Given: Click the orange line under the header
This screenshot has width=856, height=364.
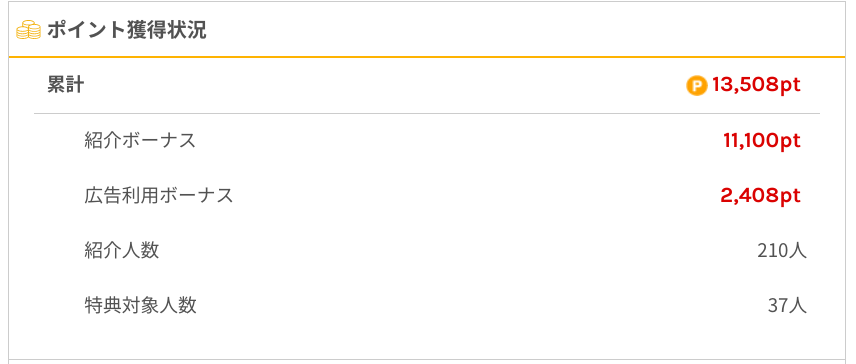Looking at the screenshot, I should pyautogui.click(x=427, y=57).
